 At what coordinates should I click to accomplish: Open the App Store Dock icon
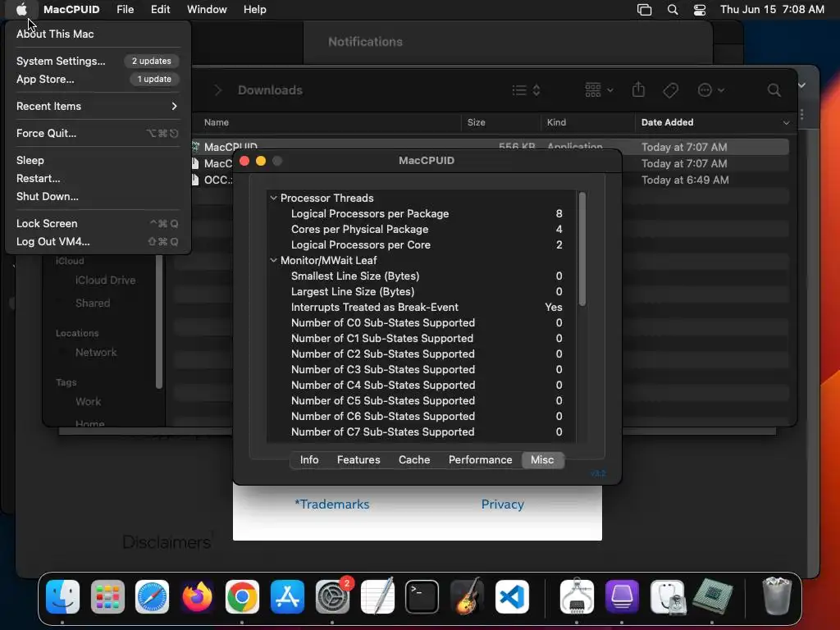[287, 596]
